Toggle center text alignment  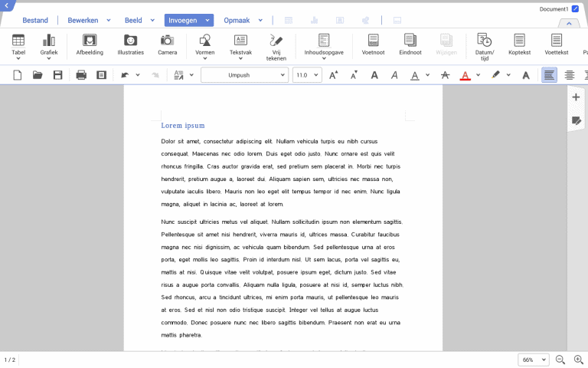[x=570, y=75]
